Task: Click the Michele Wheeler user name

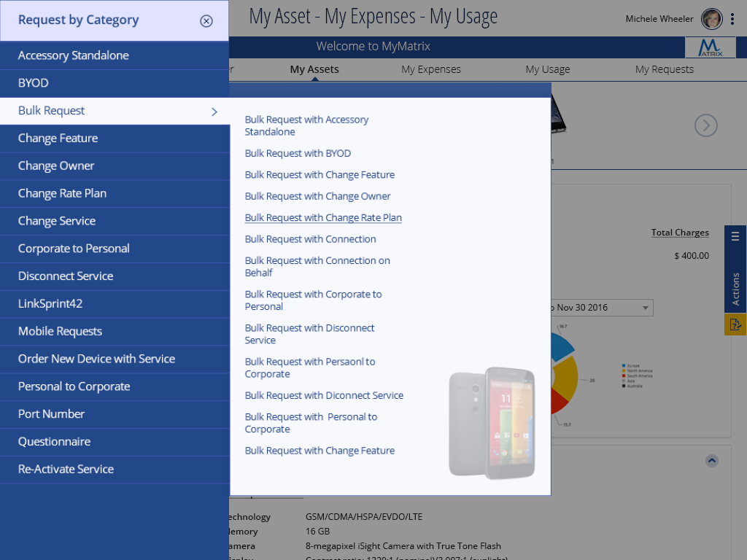Action: coord(659,19)
